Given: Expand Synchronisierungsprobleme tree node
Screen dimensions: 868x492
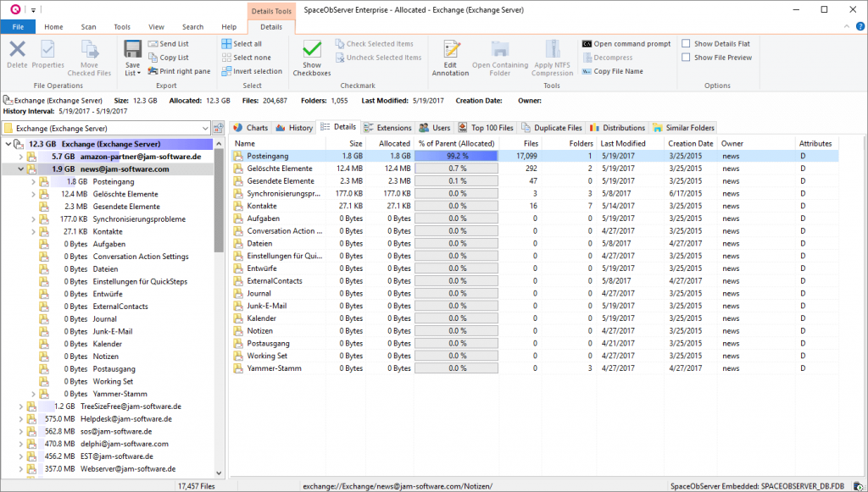Looking at the screenshot, I should [x=33, y=219].
